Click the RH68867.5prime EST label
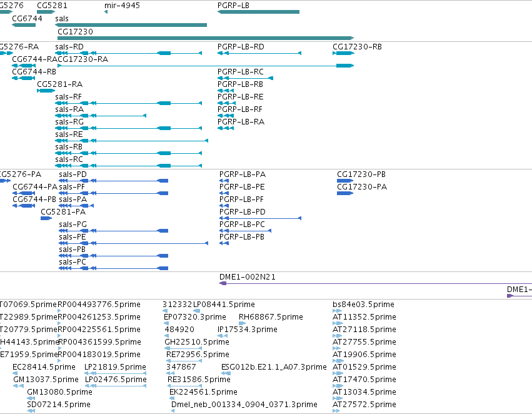532x414 pixels. pyautogui.click(x=271, y=317)
